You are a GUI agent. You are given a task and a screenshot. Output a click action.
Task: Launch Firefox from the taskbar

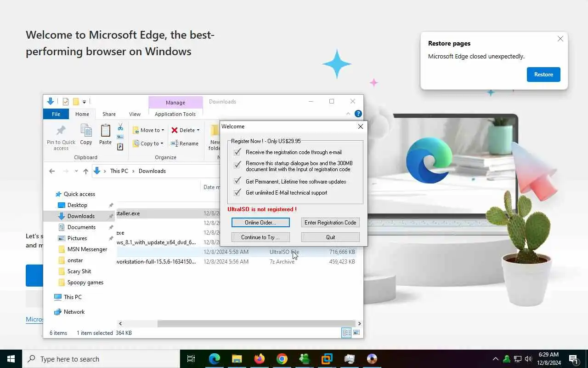pyautogui.click(x=260, y=359)
